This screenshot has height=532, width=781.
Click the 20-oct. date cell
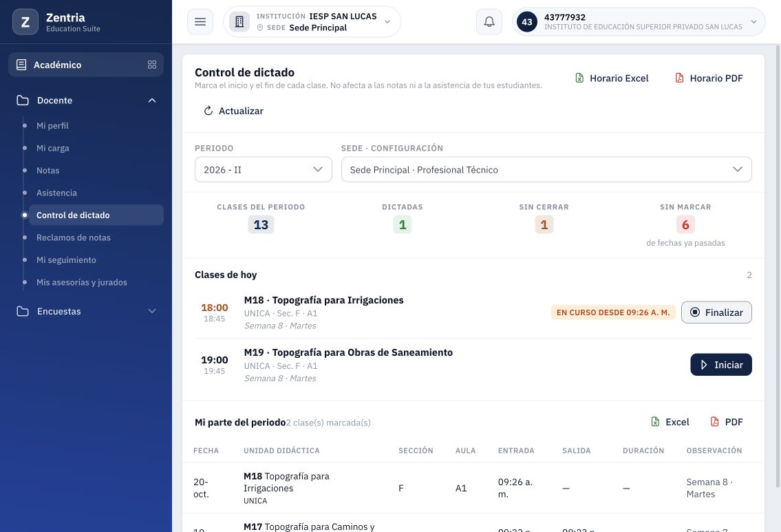coord(201,488)
